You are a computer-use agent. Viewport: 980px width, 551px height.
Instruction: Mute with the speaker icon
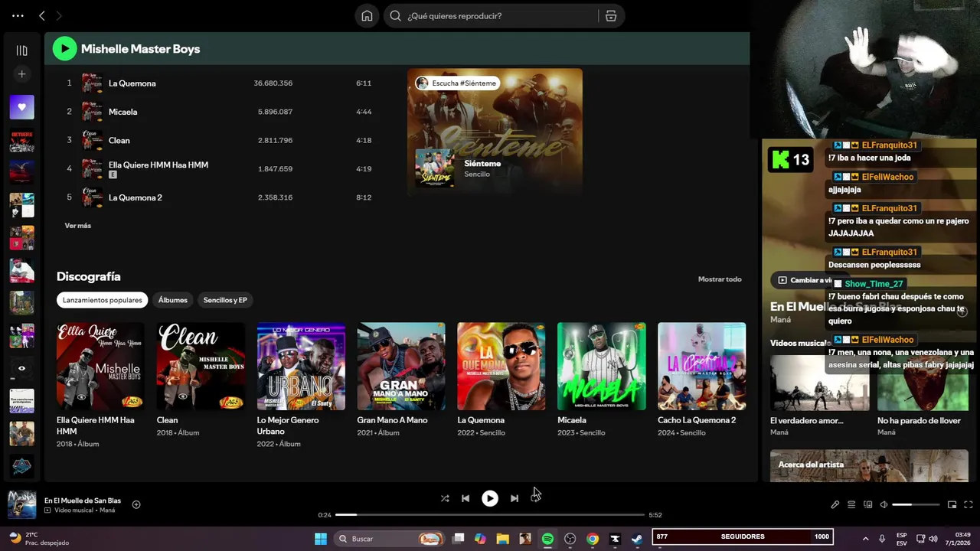point(884,504)
